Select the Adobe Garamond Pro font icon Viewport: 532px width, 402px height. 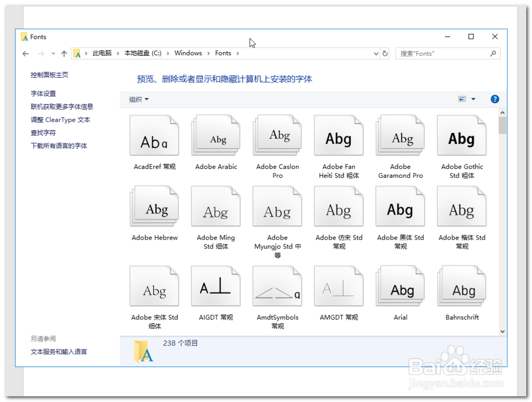401,135
